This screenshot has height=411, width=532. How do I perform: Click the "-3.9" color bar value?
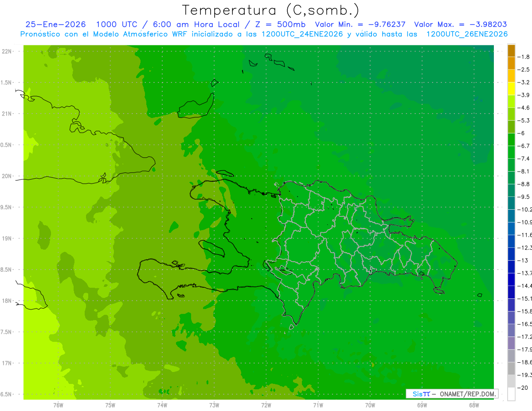(524, 95)
